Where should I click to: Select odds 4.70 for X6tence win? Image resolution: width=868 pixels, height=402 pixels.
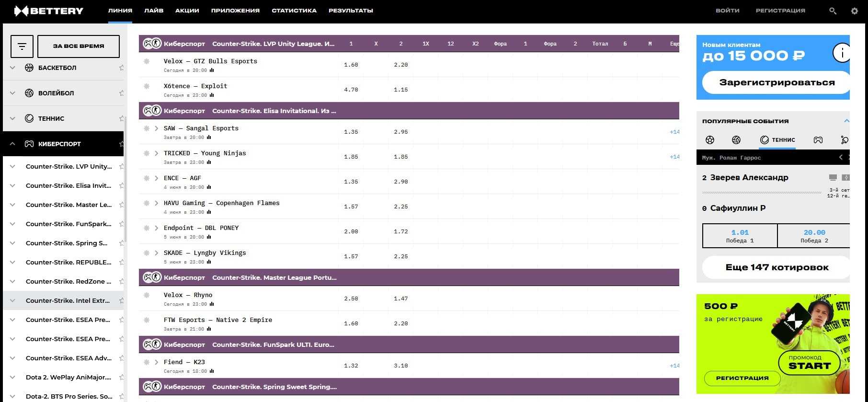click(x=351, y=90)
